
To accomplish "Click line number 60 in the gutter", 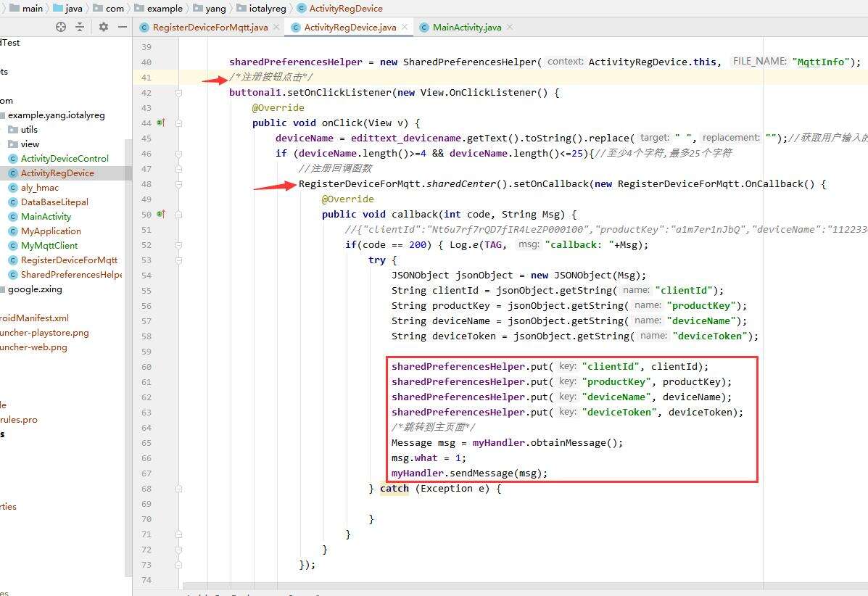I will click(x=146, y=367).
